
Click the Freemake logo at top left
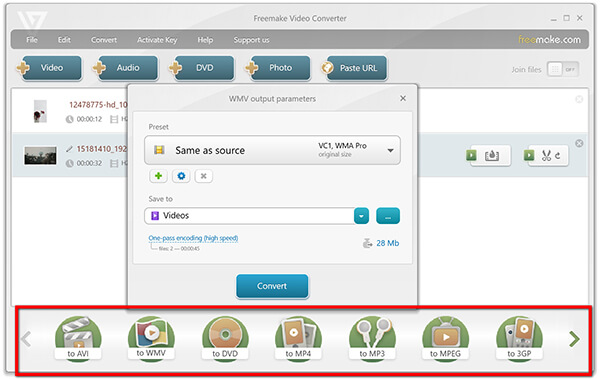click(x=32, y=21)
